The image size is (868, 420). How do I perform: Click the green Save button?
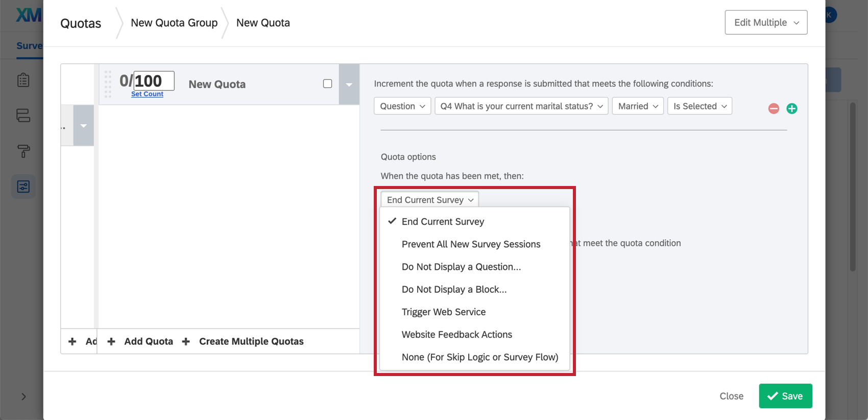[x=785, y=396]
